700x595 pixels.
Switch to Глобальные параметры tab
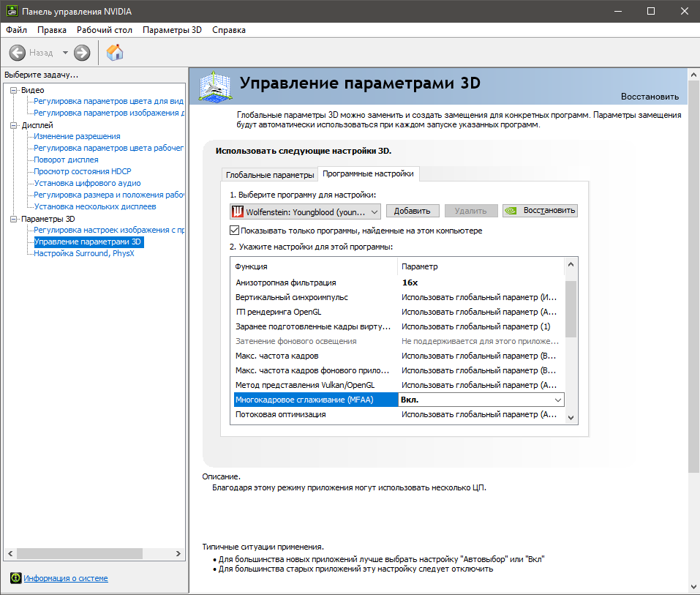tap(270, 175)
